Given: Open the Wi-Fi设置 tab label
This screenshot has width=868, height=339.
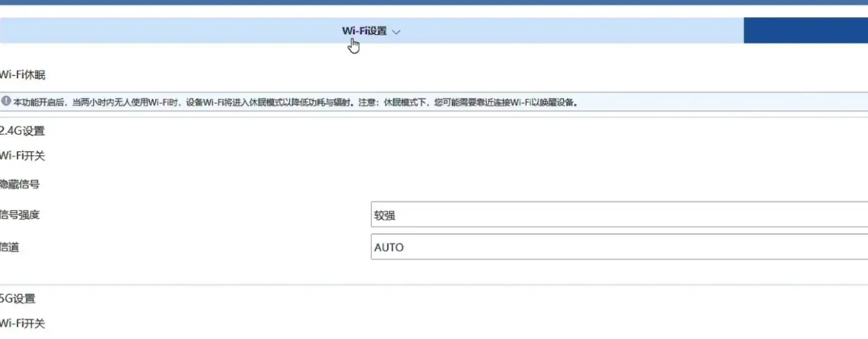Looking at the screenshot, I should [364, 31].
